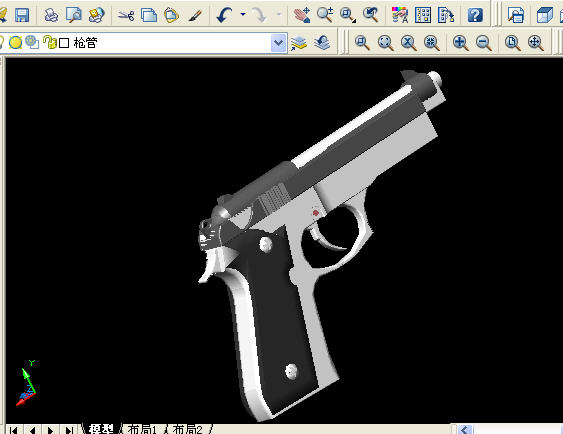Screen dimensions: 563x434
Task: Click the pistol's red safety dot
Action: pyautogui.click(x=316, y=213)
